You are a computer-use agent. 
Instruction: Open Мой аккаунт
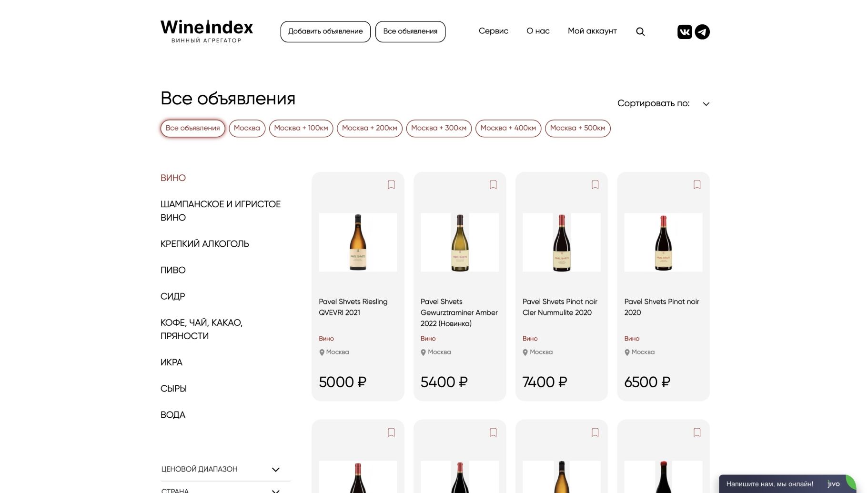tap(592, 31)
